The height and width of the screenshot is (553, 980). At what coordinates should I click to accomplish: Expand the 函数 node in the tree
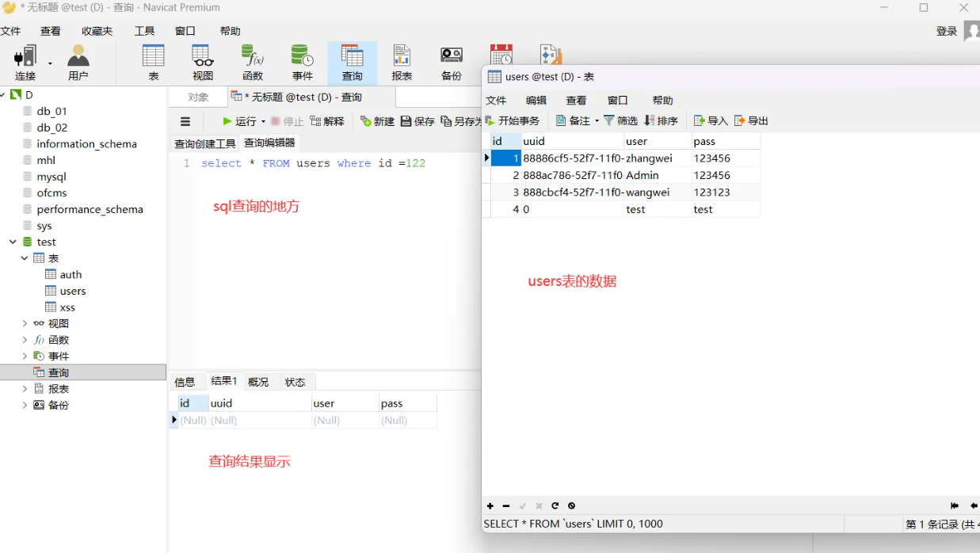coord(25,340)
